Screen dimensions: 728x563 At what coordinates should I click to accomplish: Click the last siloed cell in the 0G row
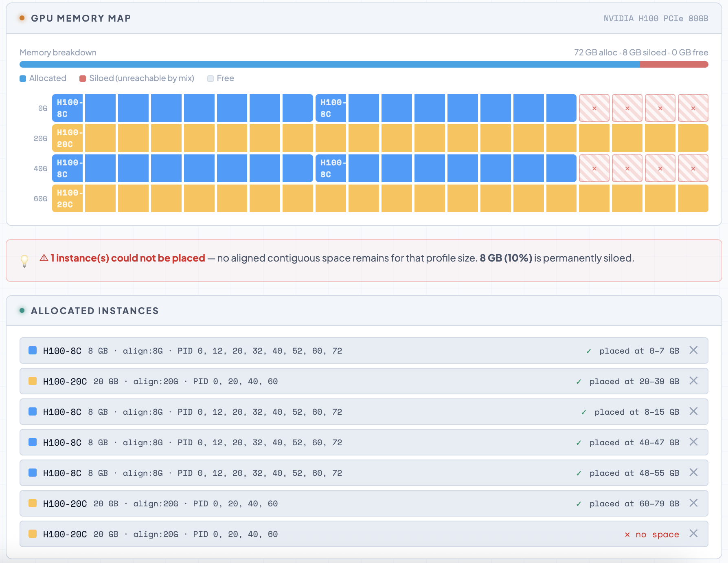[x=693, y=108]
